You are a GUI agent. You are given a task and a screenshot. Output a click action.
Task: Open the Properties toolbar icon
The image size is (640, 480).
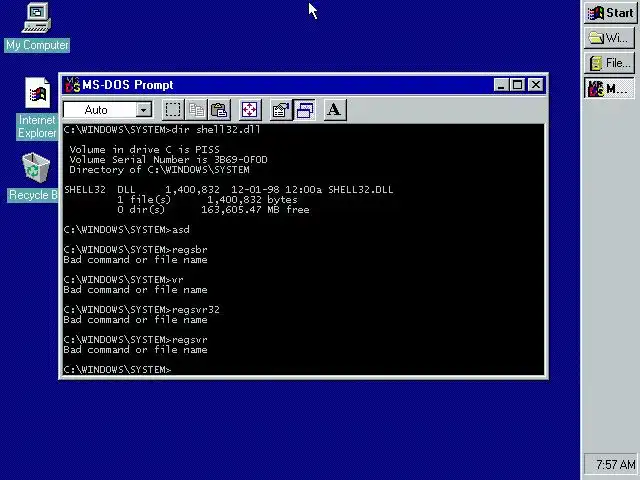281,110
